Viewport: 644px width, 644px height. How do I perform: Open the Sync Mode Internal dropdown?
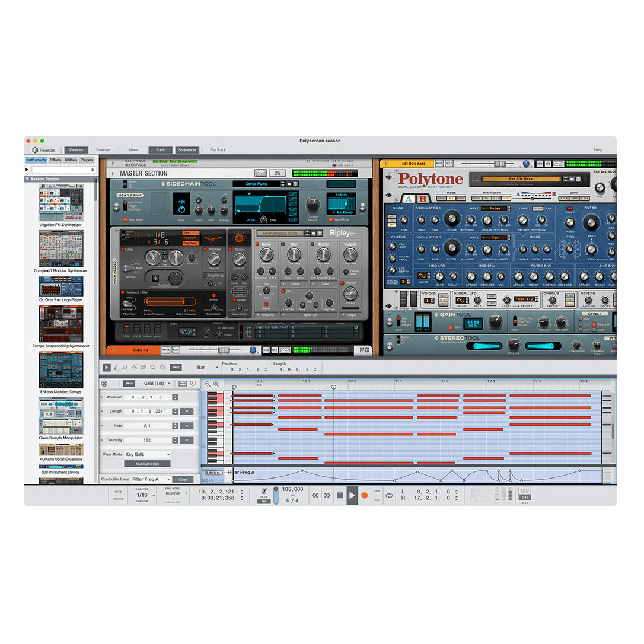click(176, 493)
